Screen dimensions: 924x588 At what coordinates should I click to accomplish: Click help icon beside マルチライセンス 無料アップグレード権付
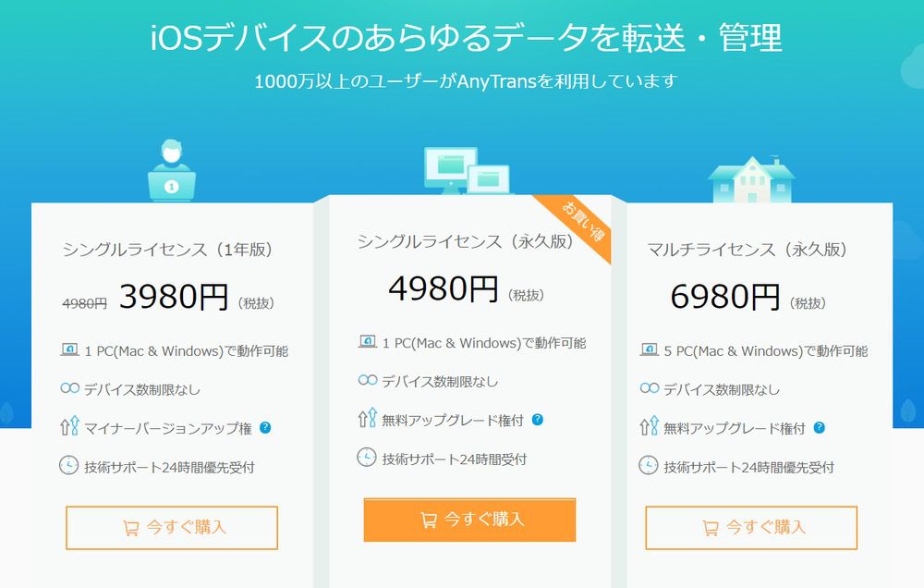819,428
